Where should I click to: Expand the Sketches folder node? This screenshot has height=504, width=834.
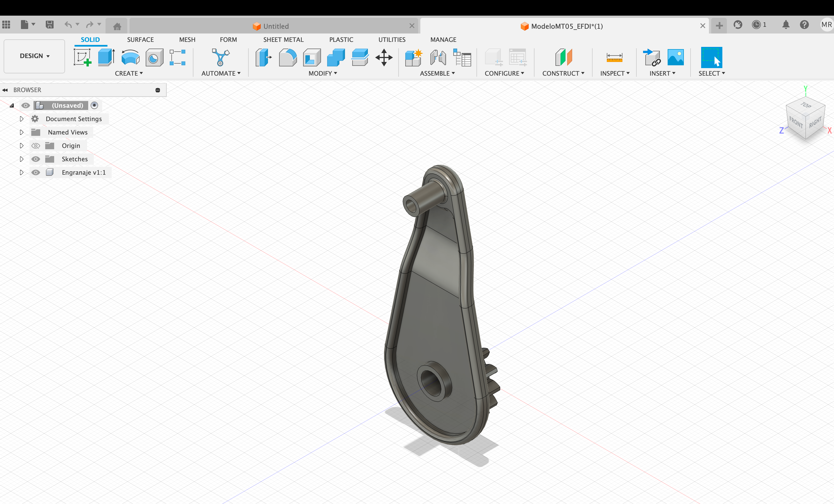(21, 159)
